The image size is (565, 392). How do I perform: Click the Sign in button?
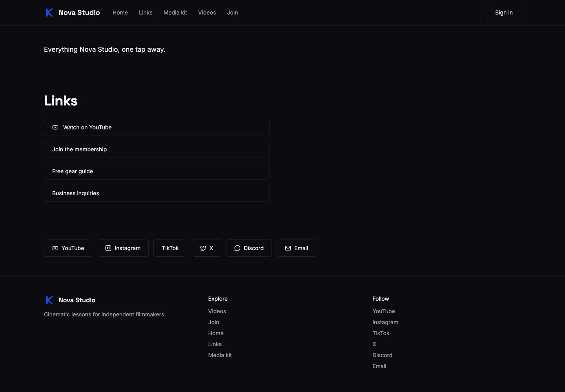(504, 13)
